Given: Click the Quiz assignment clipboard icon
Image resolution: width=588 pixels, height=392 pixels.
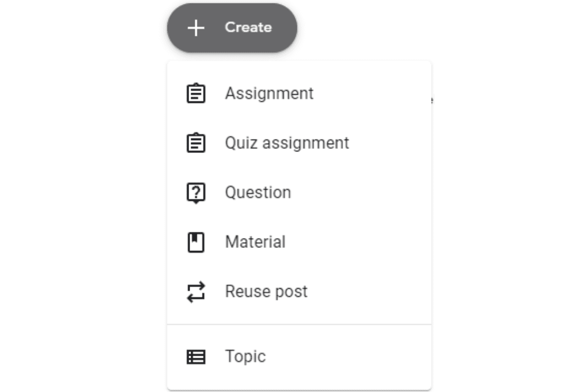Looking at the screenshot, I should pos(196,143).
